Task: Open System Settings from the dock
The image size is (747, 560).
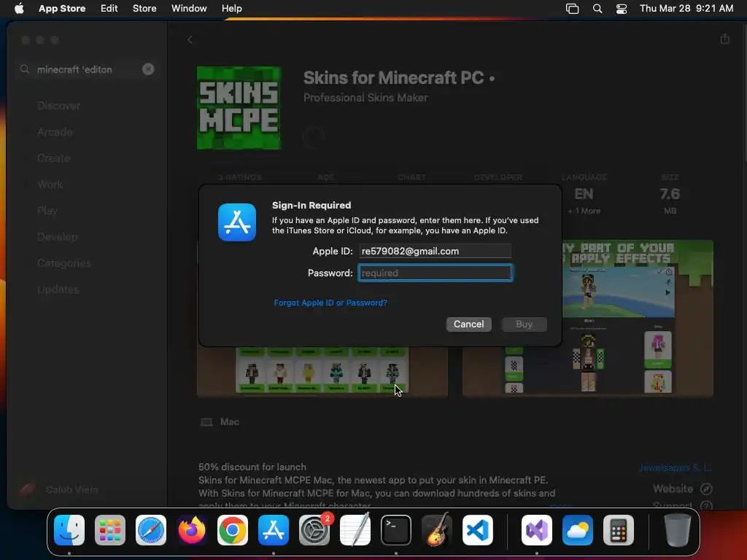Action: (x=314, y=530)
